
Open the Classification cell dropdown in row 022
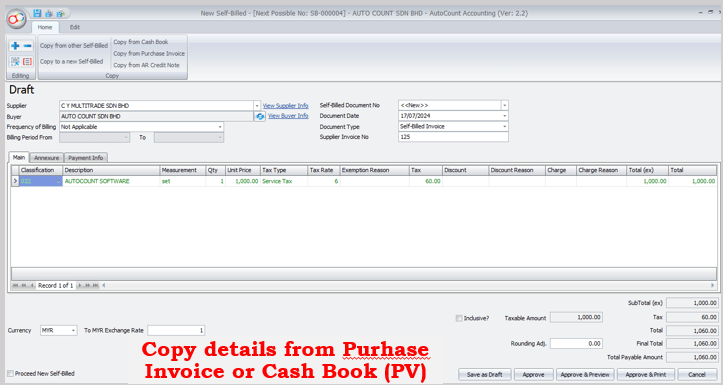(59, 181)
